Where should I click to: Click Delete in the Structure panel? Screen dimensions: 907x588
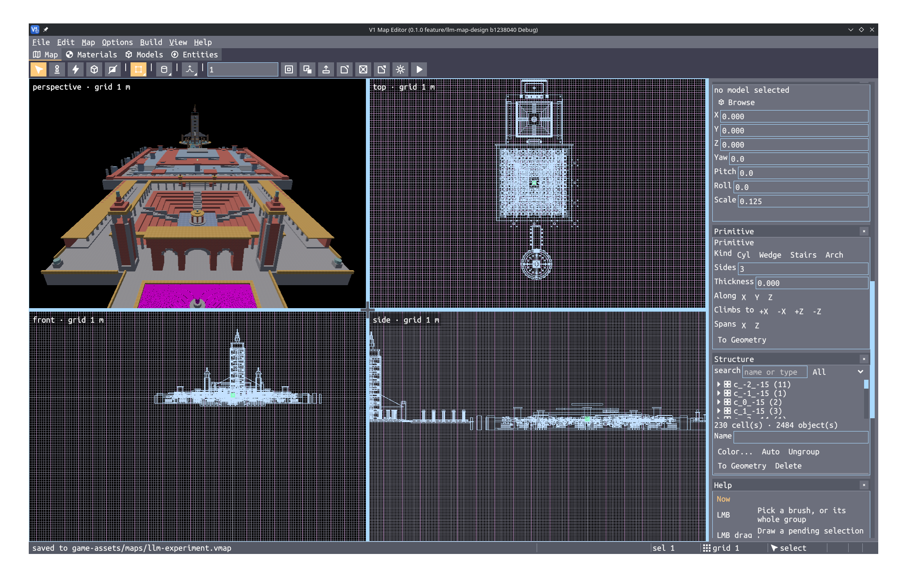tap(788, 466)
